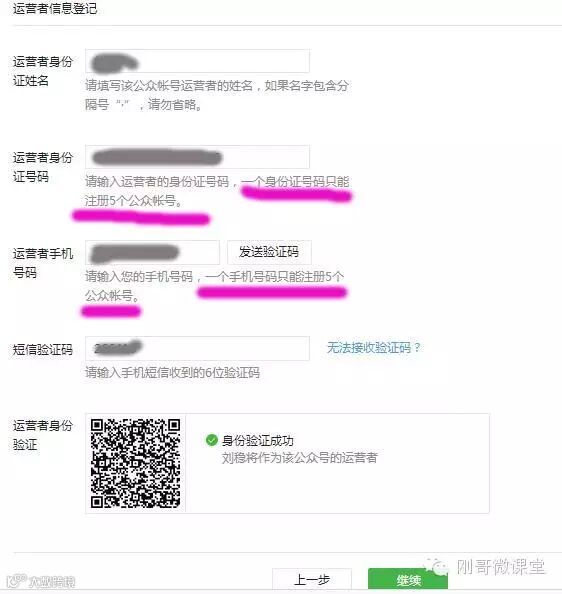This screenshot has height=594, width=562.
Task: Click the 刚哥微课堂 watermark text
Action: [x=501, y=567]
